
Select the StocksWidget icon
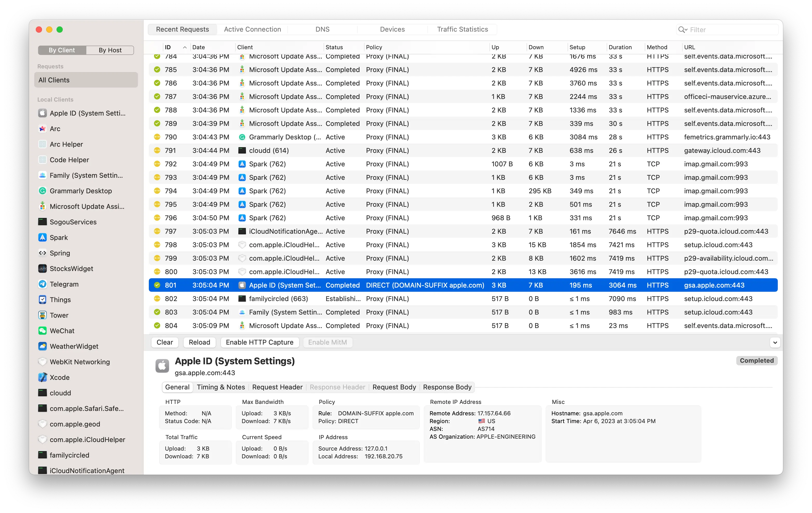point(43,268)
